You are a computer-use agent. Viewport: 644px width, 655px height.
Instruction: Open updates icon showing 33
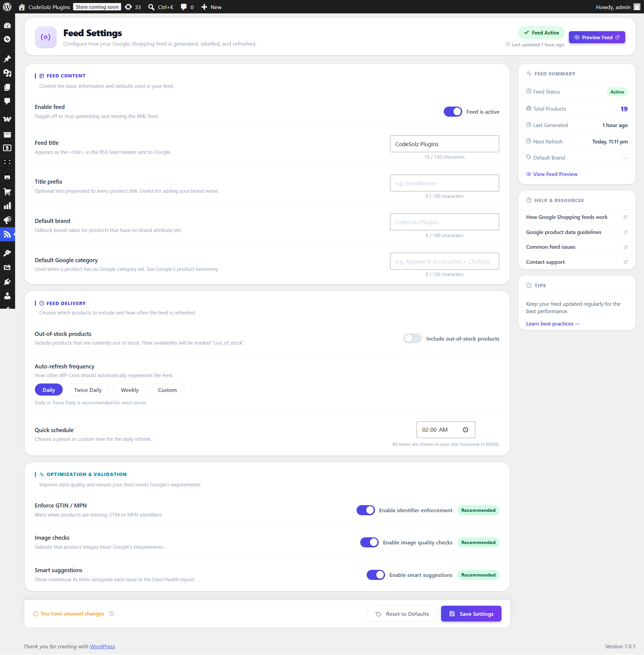pos(132,7)
